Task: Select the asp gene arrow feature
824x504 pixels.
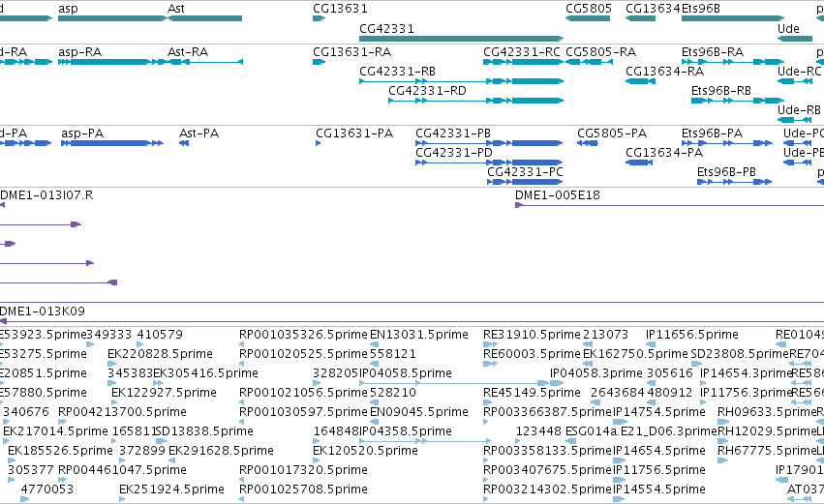Action: (112, 18)
